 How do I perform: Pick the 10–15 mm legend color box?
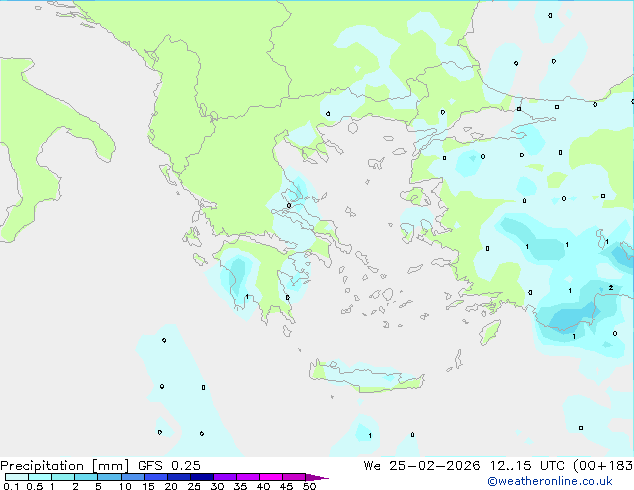(x=132, y=477)
